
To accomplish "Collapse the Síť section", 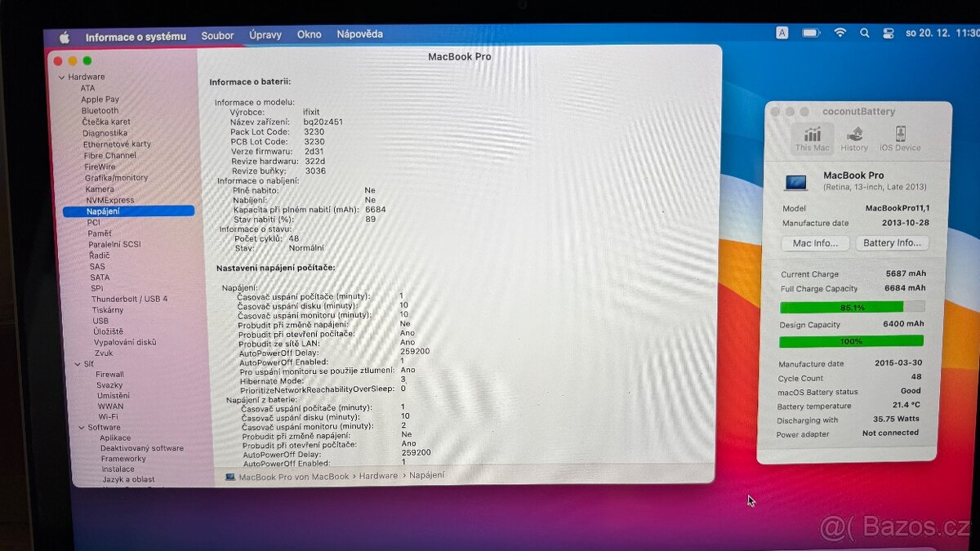I will coord(78,363).
